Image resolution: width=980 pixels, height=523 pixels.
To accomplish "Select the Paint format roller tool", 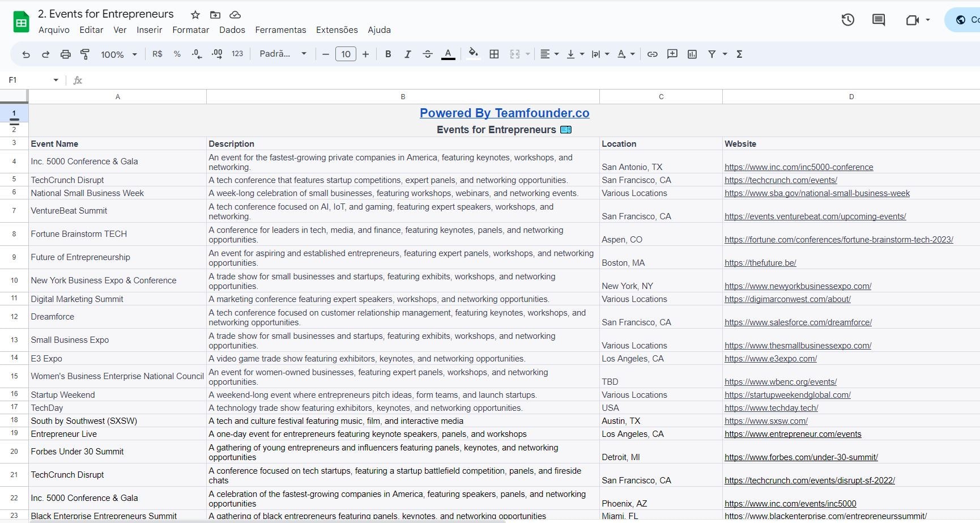I will (x=85, y=54).
